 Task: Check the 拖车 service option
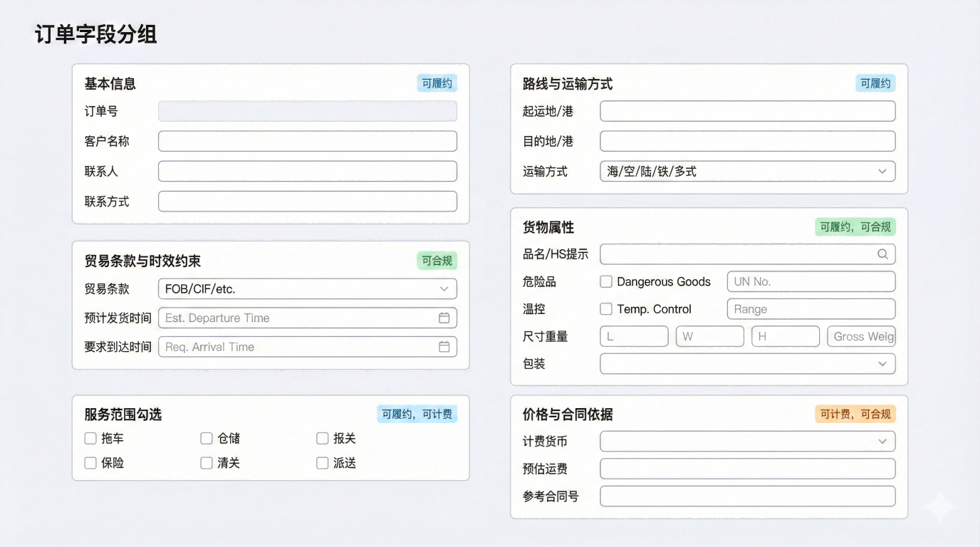(90, 439)
